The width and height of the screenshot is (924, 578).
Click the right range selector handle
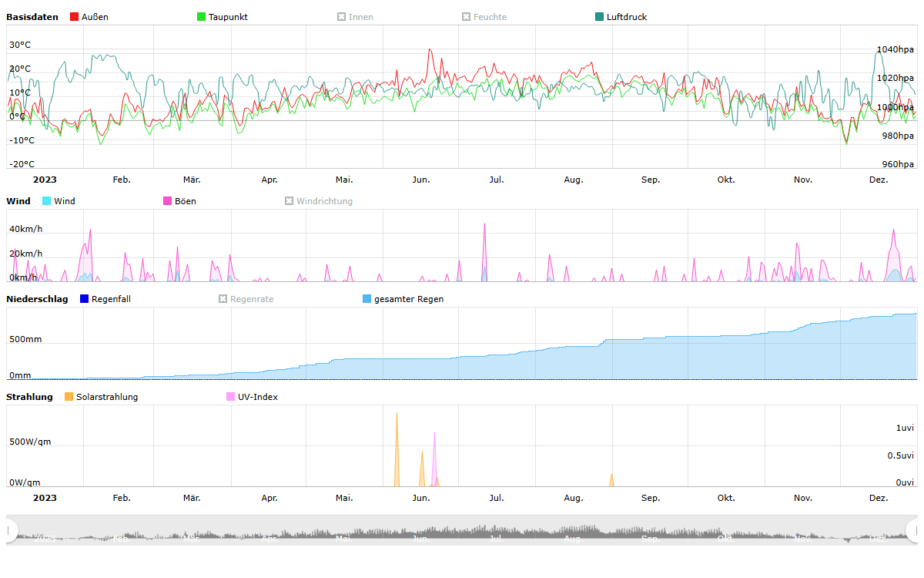tap(913, 530)
